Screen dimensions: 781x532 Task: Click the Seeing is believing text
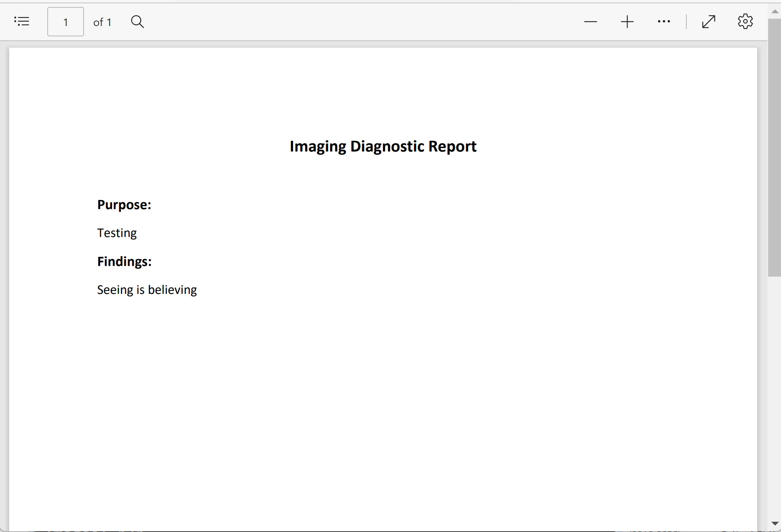[x=147, y=290]
